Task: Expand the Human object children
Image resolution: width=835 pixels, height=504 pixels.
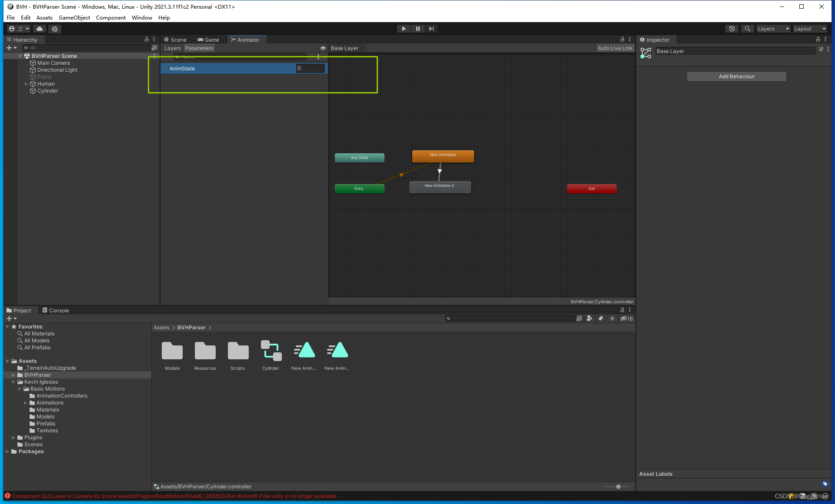Action: pyautogui.click(x=26, y=84)
